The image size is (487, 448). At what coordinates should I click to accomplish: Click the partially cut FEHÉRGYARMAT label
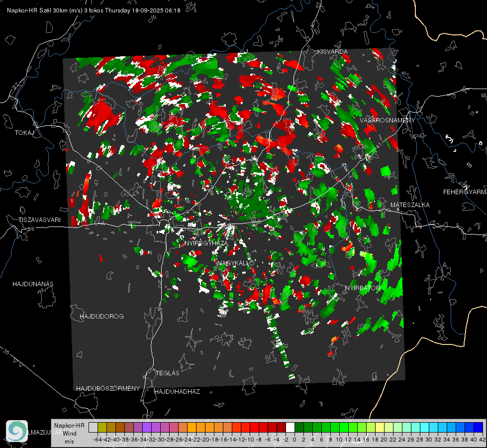point(465,192)
